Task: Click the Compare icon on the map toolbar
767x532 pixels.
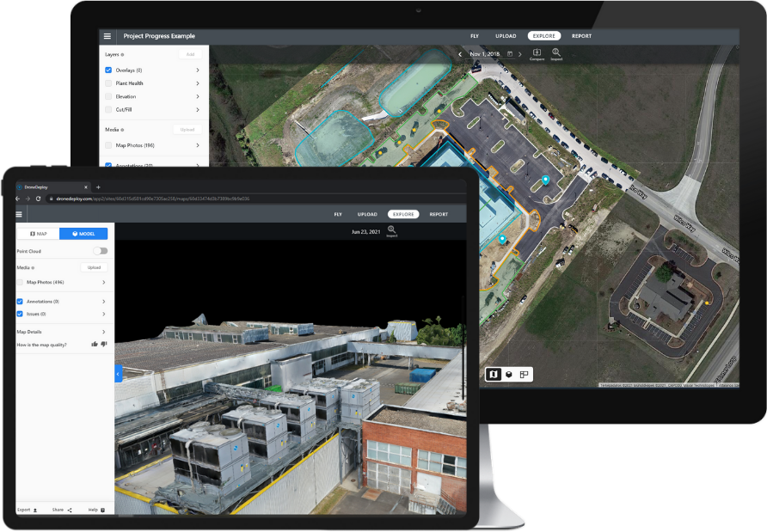Action: point(537,53)
